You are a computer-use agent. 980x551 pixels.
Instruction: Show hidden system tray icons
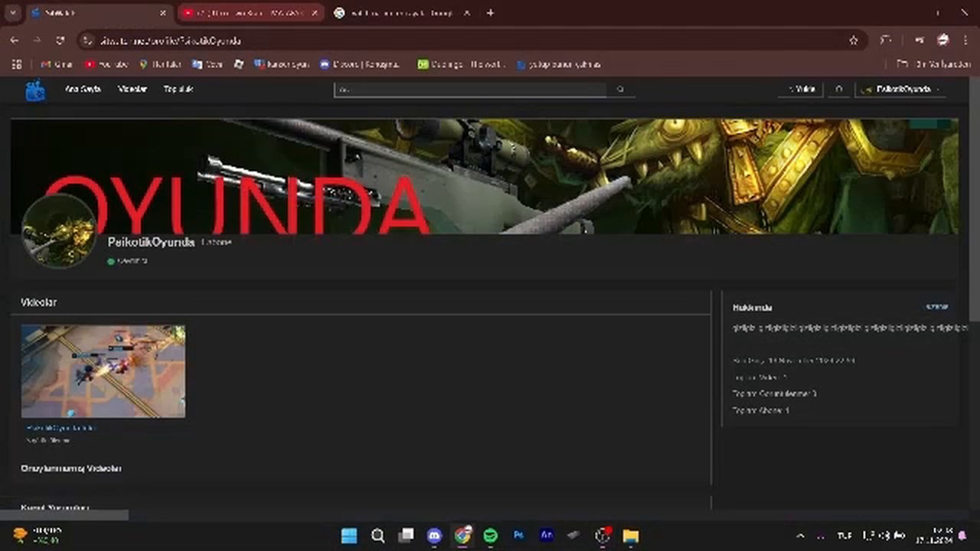point(800,536)
